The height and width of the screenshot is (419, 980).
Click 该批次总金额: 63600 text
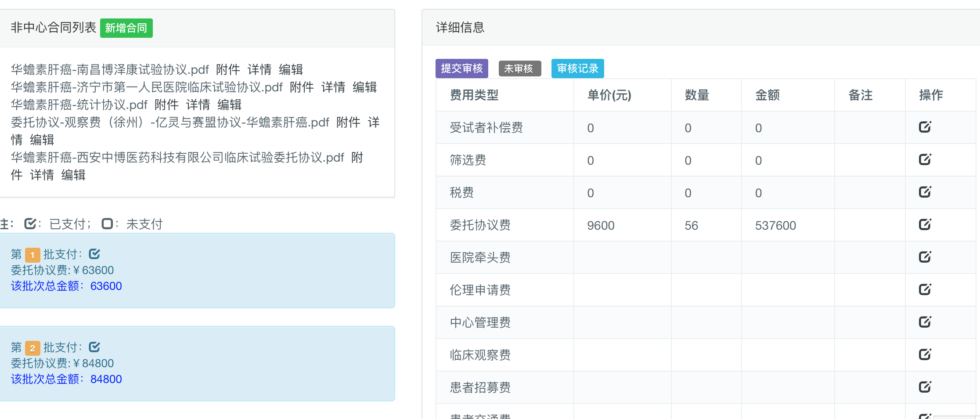tap(66, 286)
